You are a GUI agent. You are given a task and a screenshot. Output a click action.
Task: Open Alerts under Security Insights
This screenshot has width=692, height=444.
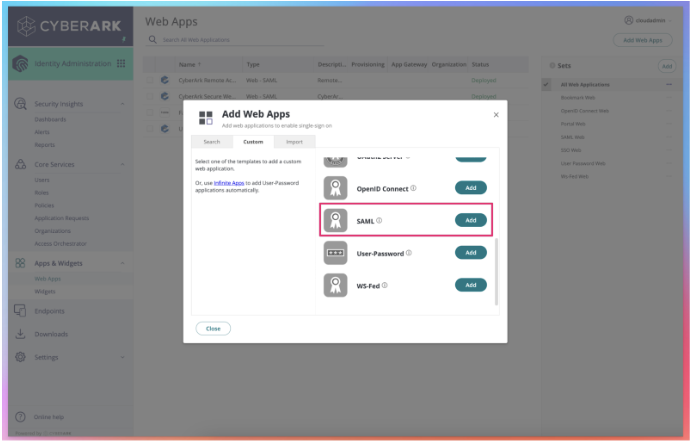click(x=42, y=132)
